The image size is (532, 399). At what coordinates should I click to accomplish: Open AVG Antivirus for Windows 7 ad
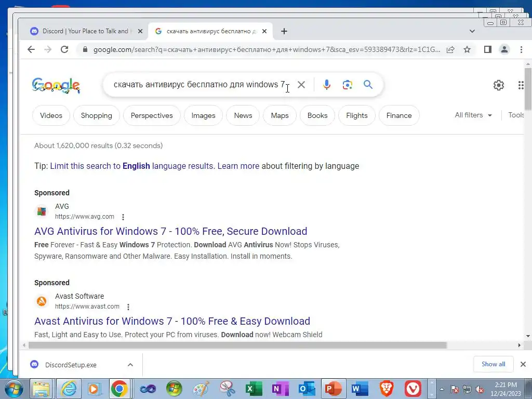click(x=170, y=231)
